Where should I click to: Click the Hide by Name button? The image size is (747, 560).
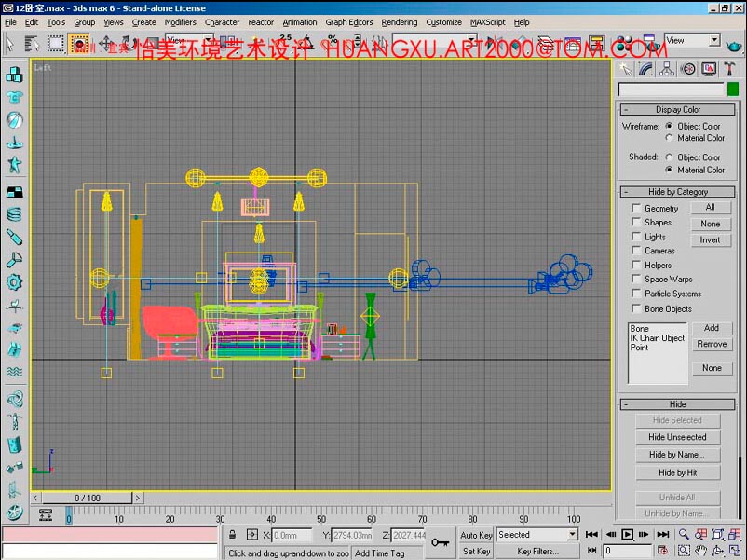coord(677,455)
